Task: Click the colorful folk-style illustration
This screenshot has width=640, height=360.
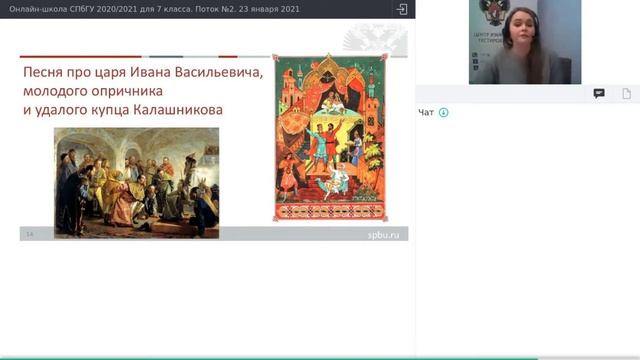Action: pyautogui.click(x=330, y=138)
